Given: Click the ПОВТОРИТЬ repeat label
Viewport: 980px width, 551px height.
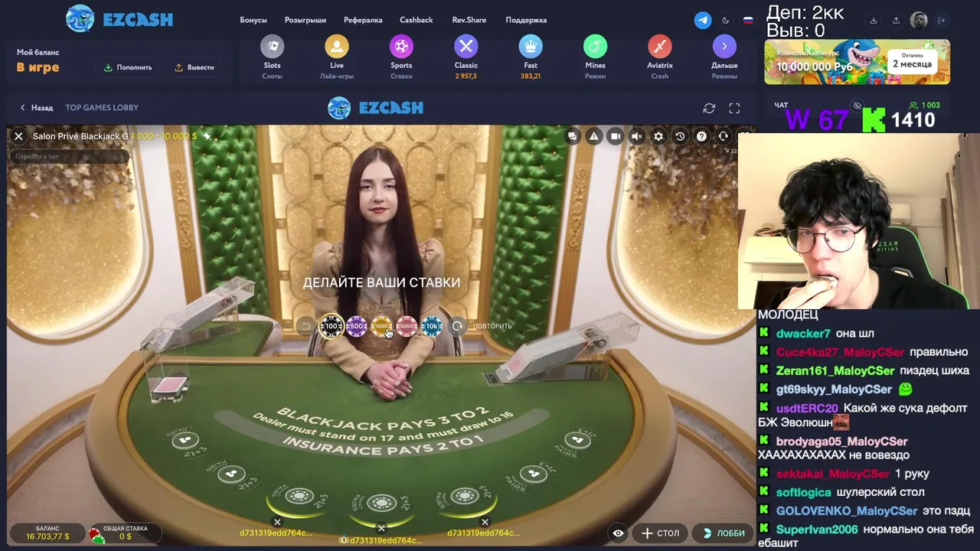Looking at the screenshot, I should pyautogui.click(x=492, y=326).
